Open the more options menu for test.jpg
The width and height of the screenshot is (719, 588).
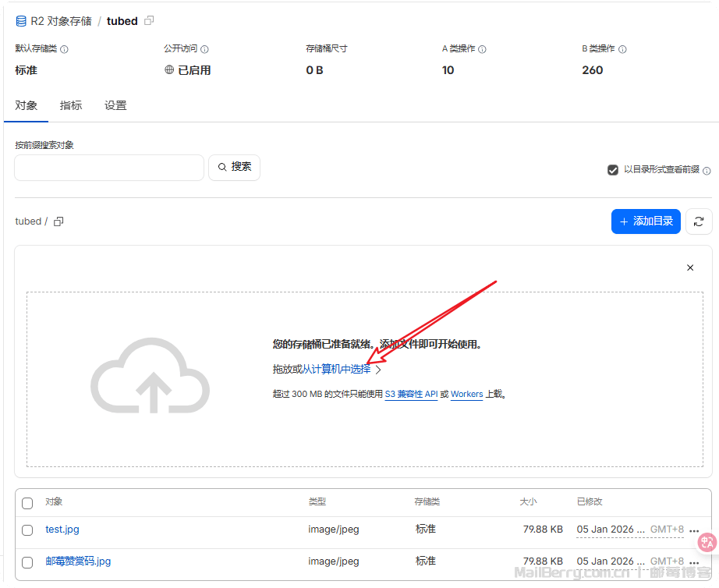pos(694,530)
